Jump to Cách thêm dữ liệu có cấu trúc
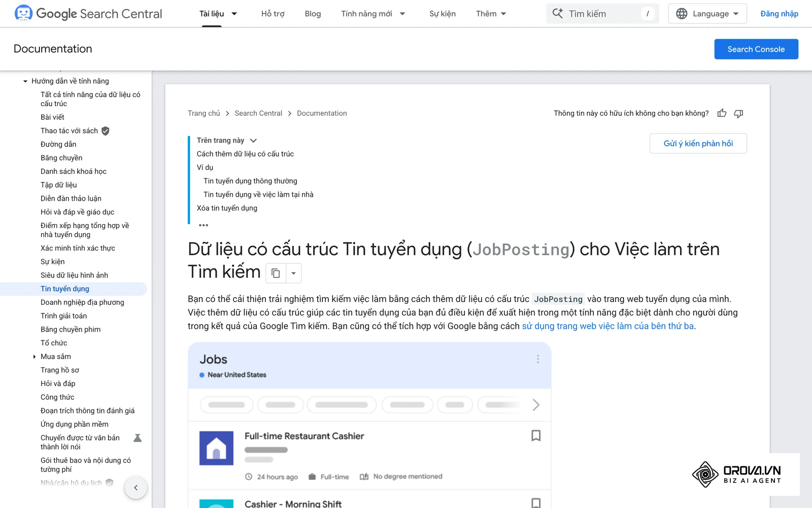This screenshot has height=508, width=812. [x=245, y=154]
